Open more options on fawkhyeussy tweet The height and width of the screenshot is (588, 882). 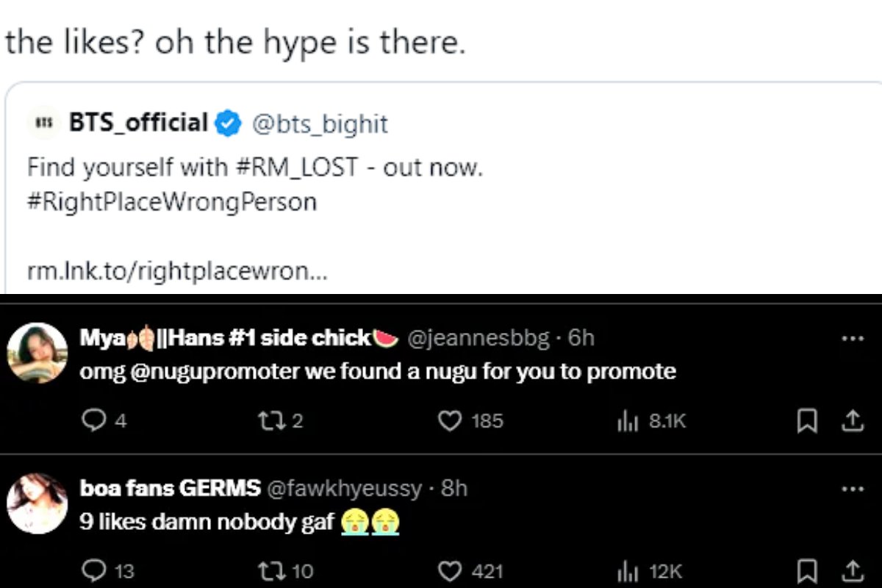pyautogui.click(x=852, y=489)
